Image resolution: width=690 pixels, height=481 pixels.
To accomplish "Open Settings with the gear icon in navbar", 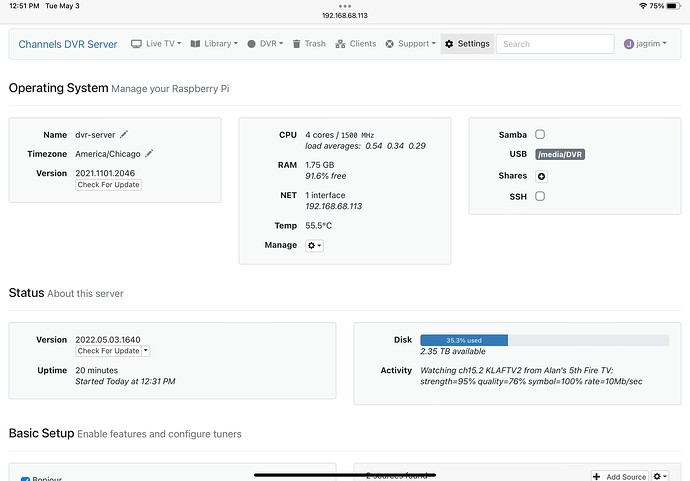I will point(467,44).
